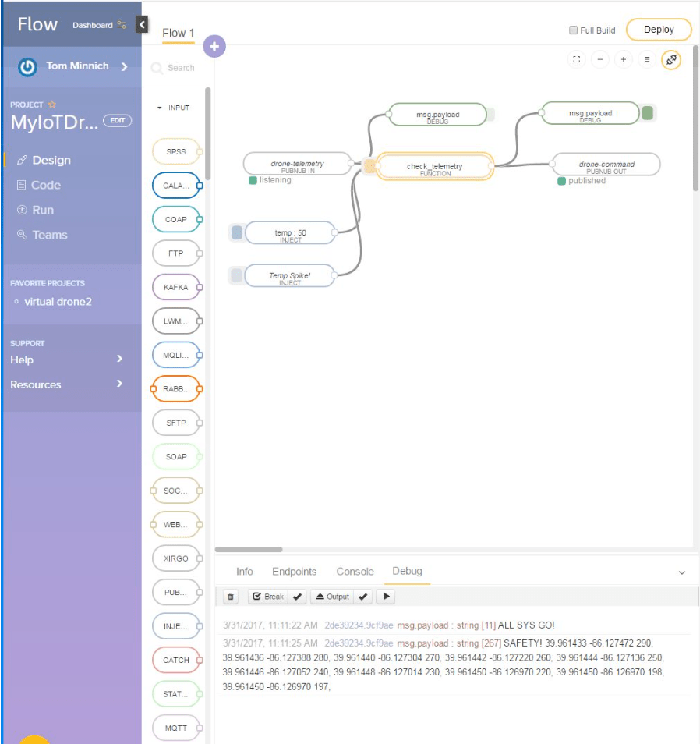This screenshot has width=700, height=744.
Task: Collapse the bottom debug panel chevron
Action: 681,572
